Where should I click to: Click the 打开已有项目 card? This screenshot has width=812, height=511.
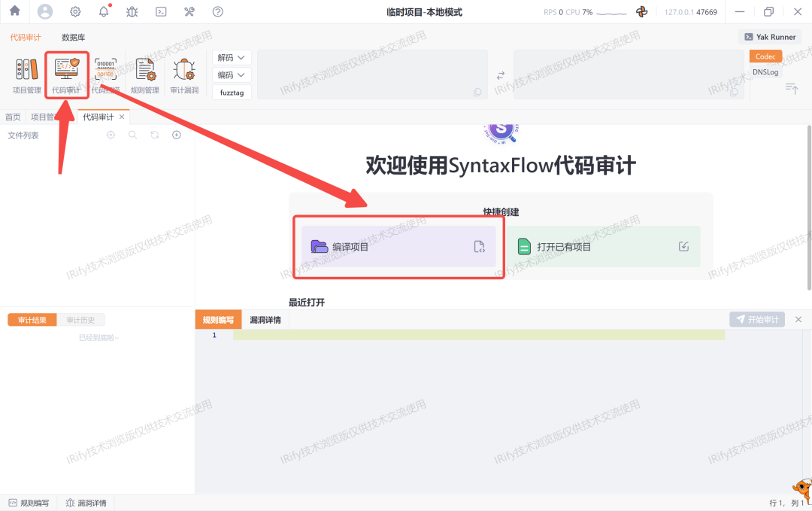click(x=603, y=247)
